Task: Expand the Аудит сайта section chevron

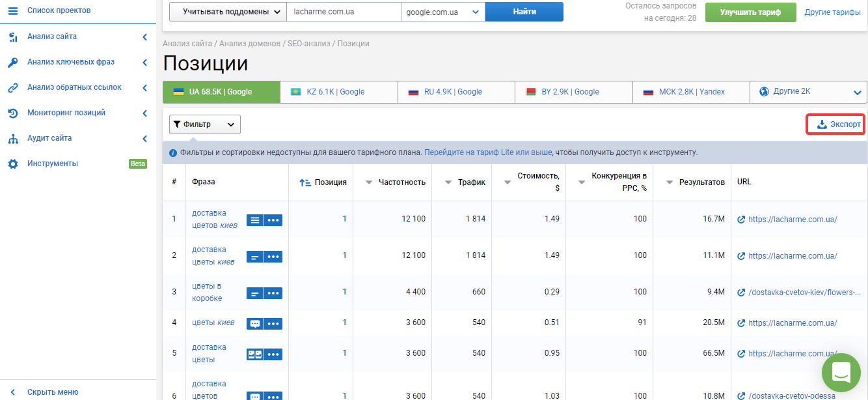Action: click(145, 139)
